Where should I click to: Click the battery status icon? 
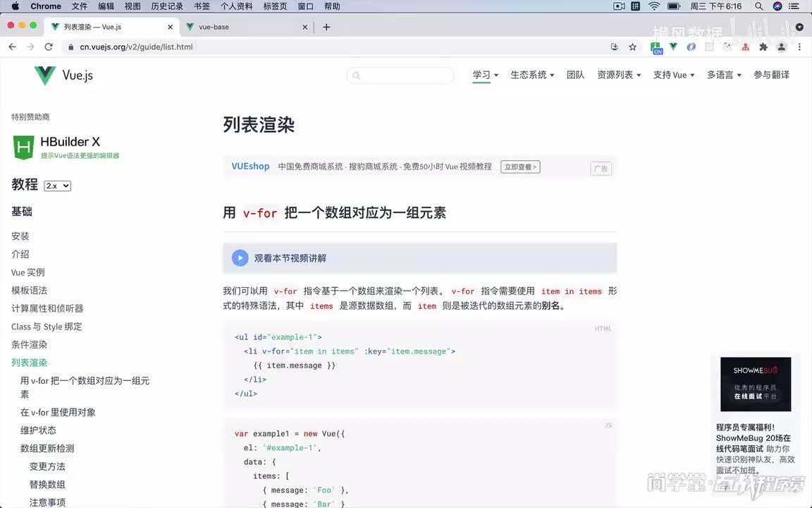(x=674, y=6)
